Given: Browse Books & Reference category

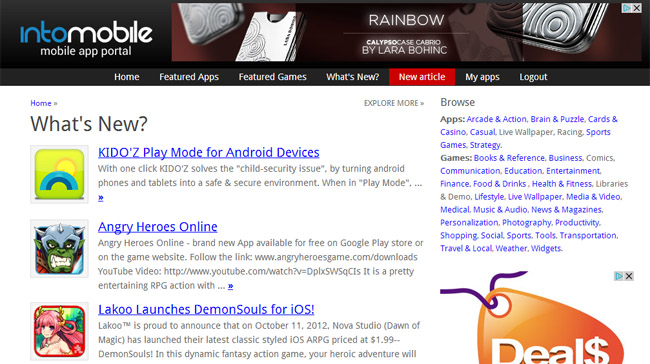Looking at the screenshot, I should click(509, 158).
